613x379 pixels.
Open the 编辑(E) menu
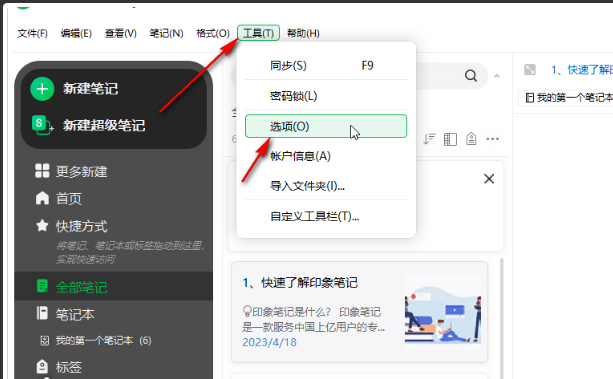(76, 33)
